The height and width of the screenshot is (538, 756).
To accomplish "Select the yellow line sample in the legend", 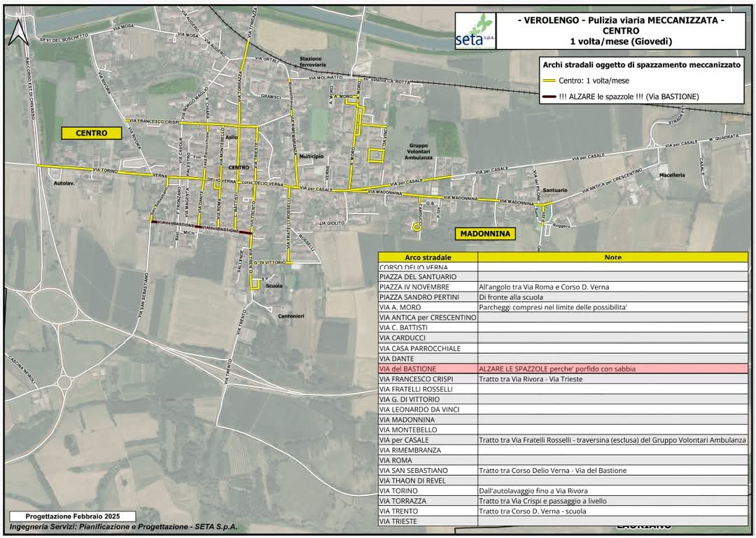I will [549, 81].
